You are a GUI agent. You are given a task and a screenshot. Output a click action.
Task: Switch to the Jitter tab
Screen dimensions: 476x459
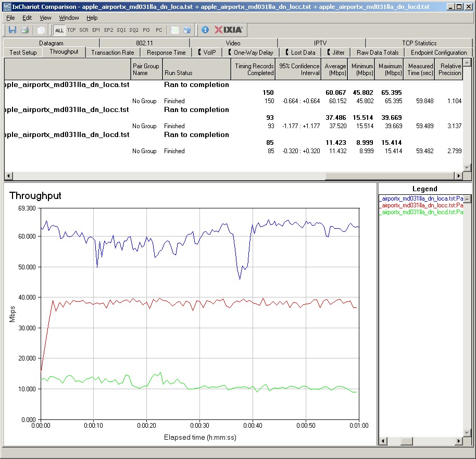click(336, 53)
